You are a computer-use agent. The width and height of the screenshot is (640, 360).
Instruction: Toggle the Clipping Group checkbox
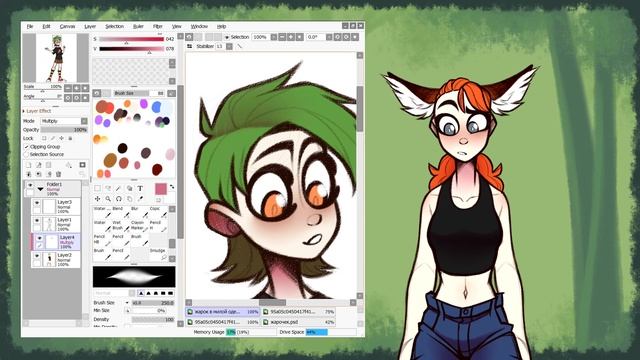[x=27, y=147]
